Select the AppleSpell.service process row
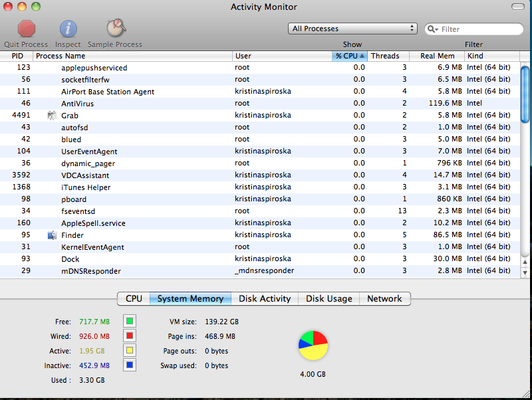 tap(260, 223)
